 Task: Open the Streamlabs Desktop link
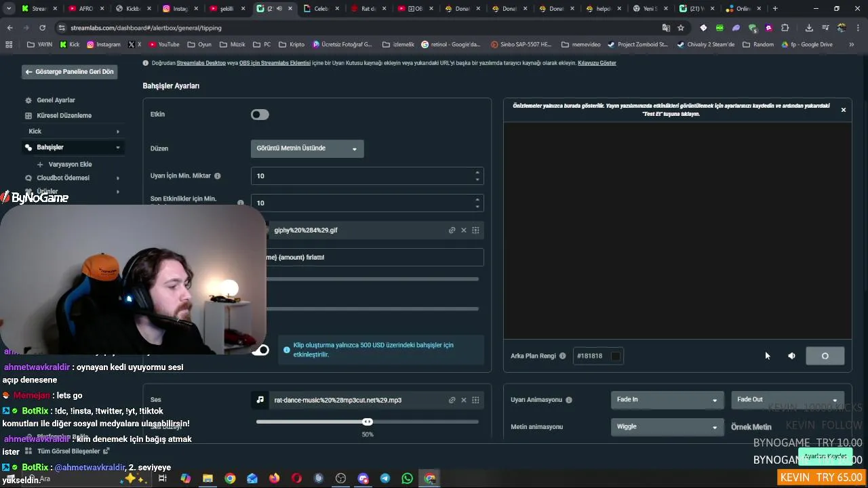(201, 63)
